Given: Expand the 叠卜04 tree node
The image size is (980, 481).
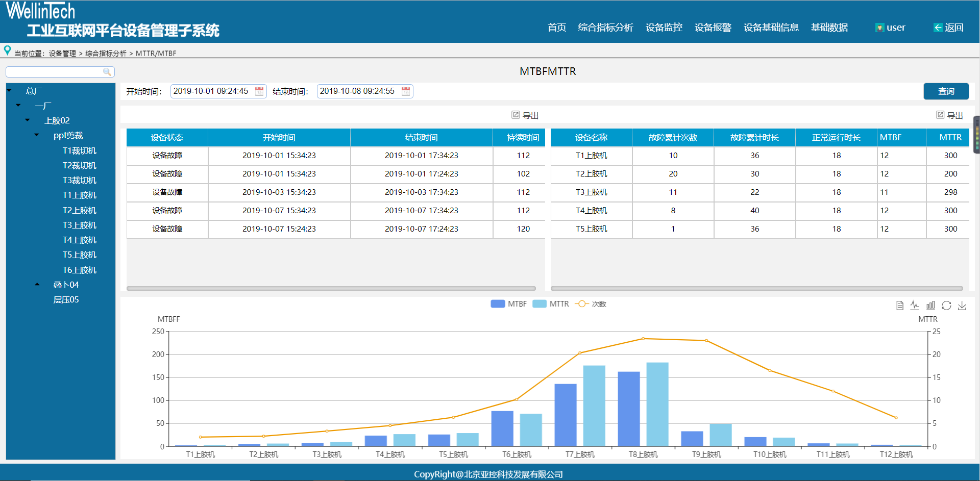Looking at the screenshot, I should coord(37,285).
